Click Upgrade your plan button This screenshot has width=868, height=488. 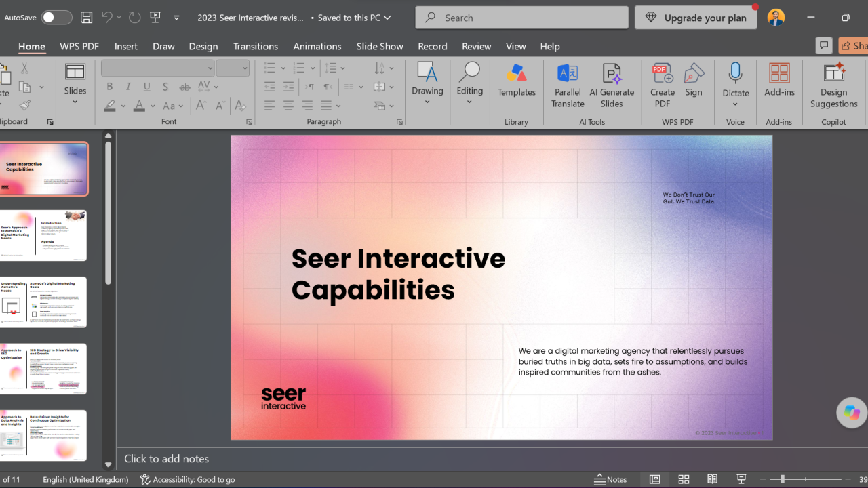[x=696, y=18]
